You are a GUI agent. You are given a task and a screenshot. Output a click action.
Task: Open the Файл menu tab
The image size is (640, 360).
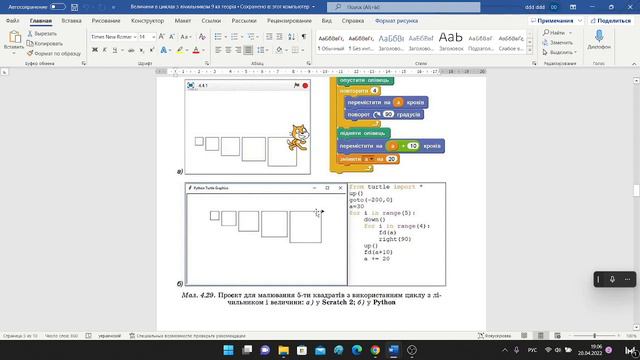tap(12, 20)
